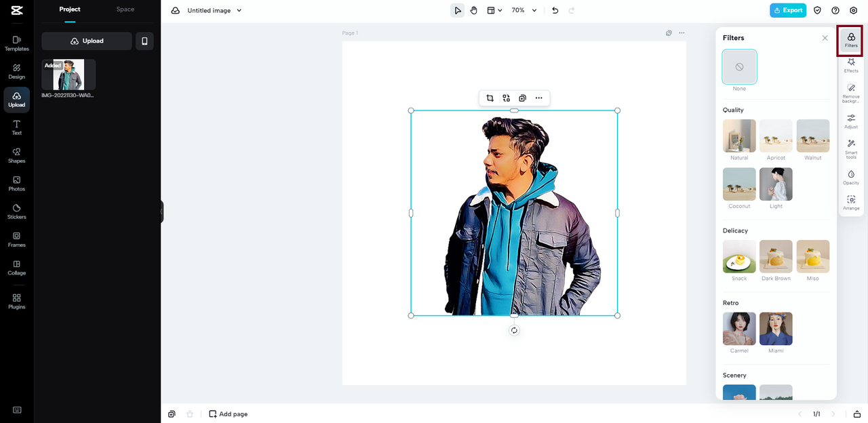The image size is (868, 423).
Task: Go to the previous page arrow
Action: point(800,414)
